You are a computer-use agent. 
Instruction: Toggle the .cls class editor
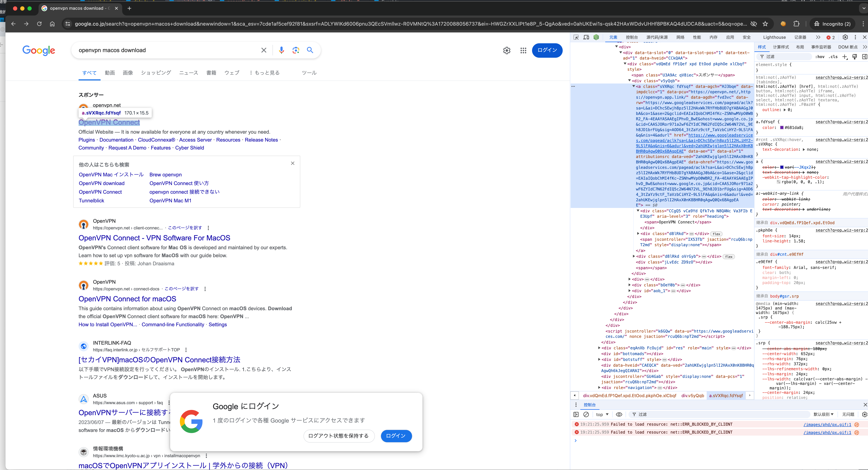tap(834, 57)
